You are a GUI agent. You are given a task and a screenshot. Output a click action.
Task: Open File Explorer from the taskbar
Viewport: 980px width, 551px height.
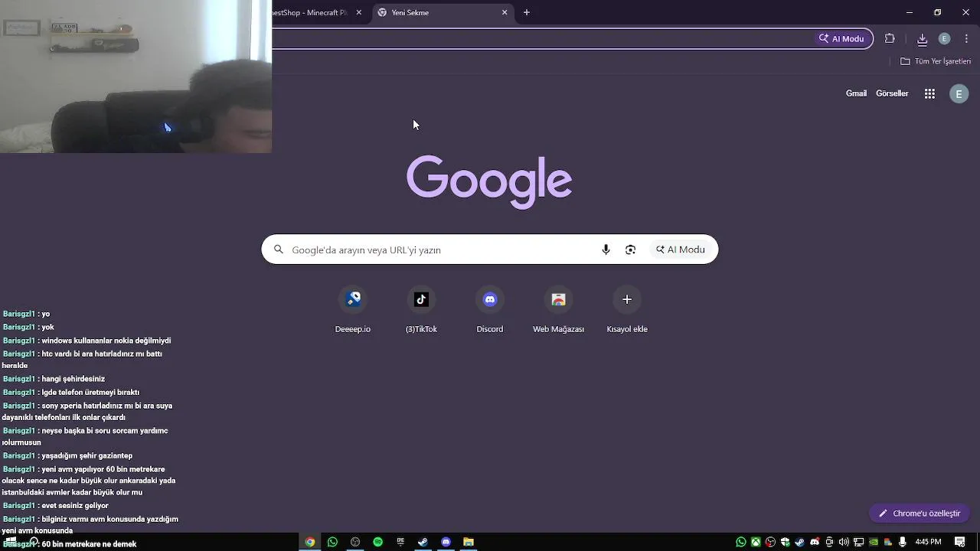[469, 542]
